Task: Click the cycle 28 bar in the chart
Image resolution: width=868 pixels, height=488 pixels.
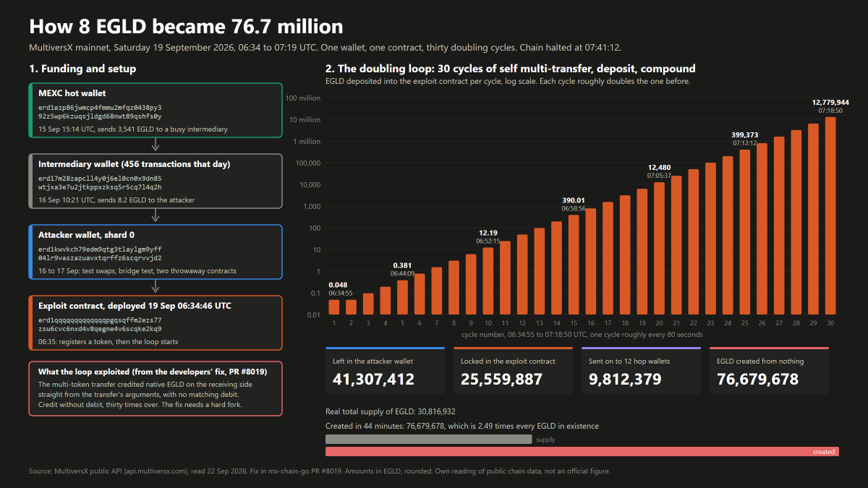Action: (796, 223)
